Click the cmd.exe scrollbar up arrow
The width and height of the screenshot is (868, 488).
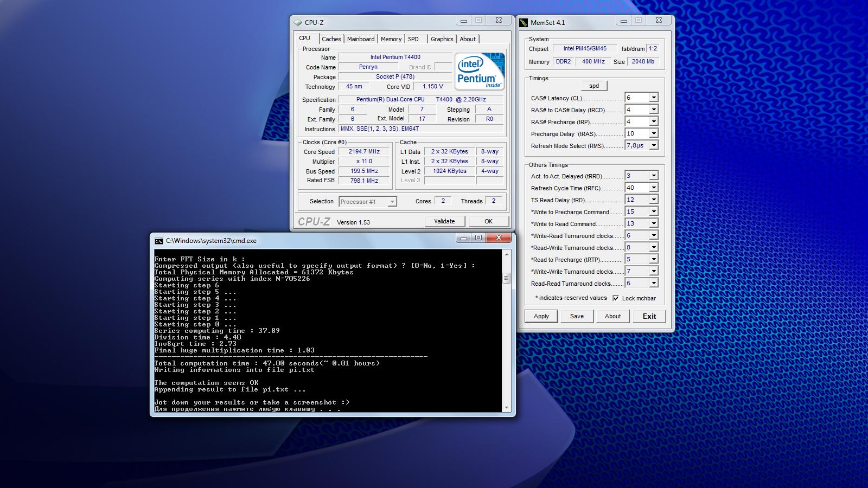(507, 254)
